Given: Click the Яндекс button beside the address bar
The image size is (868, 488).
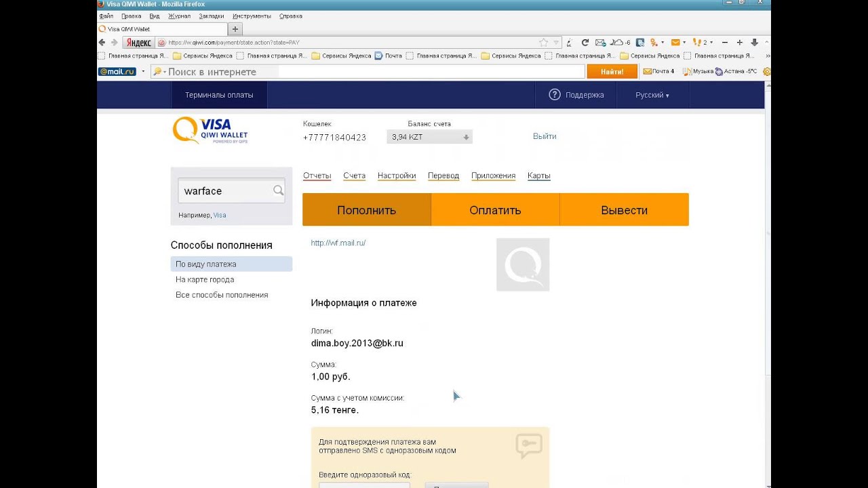Looking at the screenshot, I should tap(138, 42).
